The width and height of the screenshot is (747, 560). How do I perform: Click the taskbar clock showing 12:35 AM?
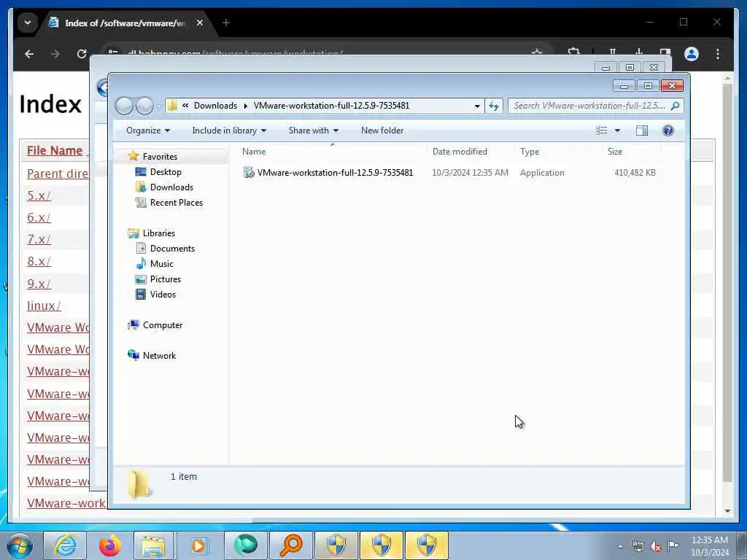pyautogui.click(x=710, y=546)
